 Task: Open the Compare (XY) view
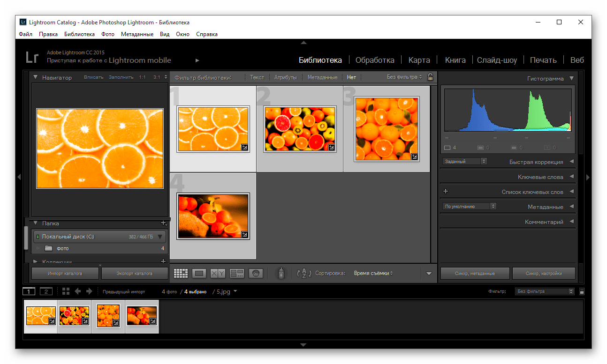point(218,273)
